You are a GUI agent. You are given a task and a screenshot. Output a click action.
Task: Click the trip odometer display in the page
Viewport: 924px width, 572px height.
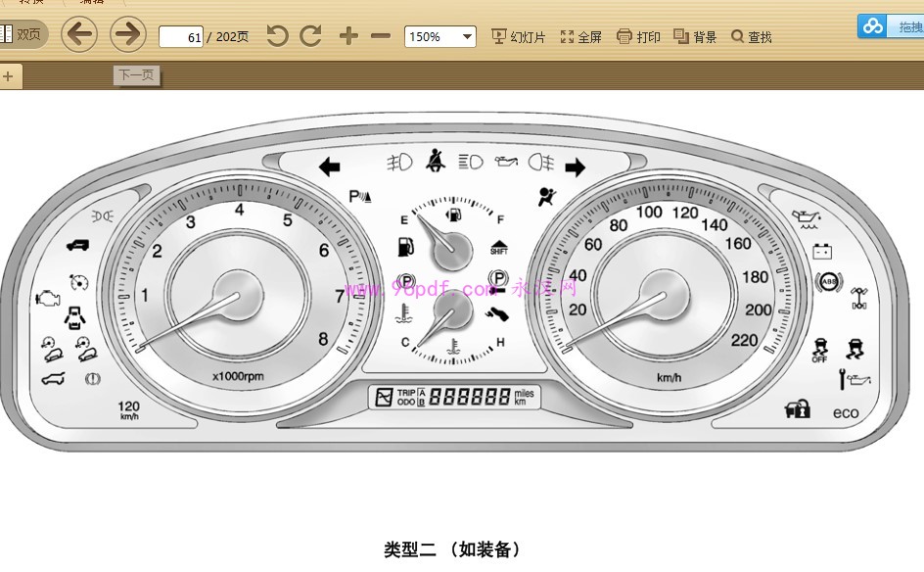(x=452, y=397)
